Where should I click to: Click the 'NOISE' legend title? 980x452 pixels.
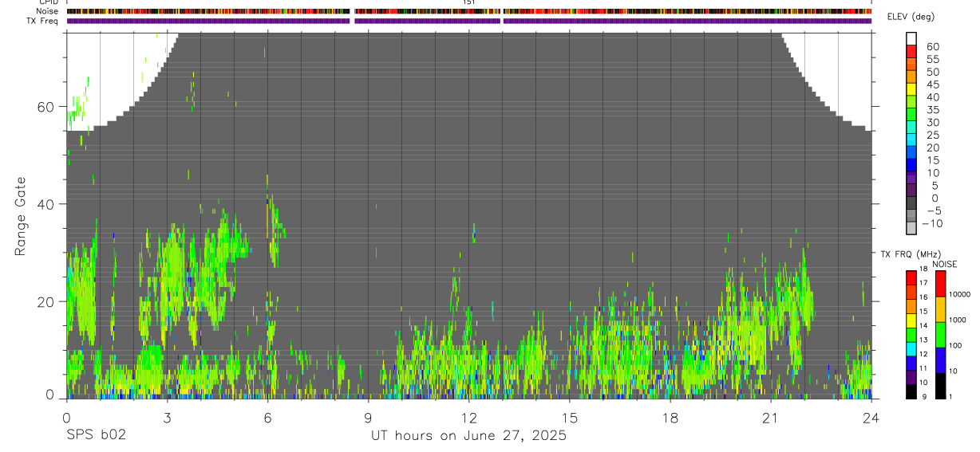(945, 265)
